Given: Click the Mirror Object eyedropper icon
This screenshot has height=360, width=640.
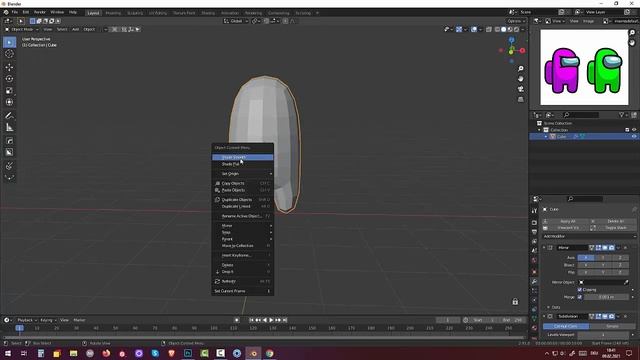Looking at the screenshot, I should (x=626, y=282).
